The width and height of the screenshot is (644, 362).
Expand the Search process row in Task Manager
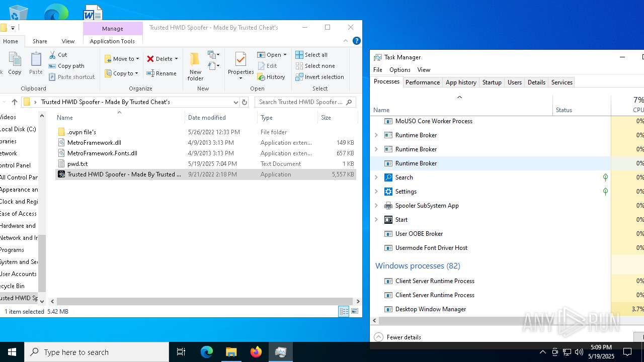(x=376, y=177)
